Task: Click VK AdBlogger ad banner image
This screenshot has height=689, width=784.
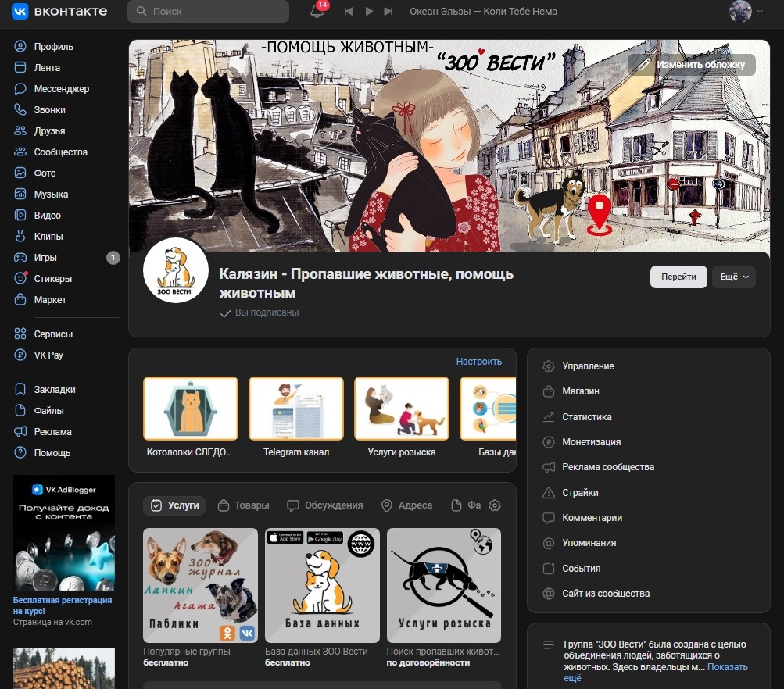Action: [x=64, y=533]
